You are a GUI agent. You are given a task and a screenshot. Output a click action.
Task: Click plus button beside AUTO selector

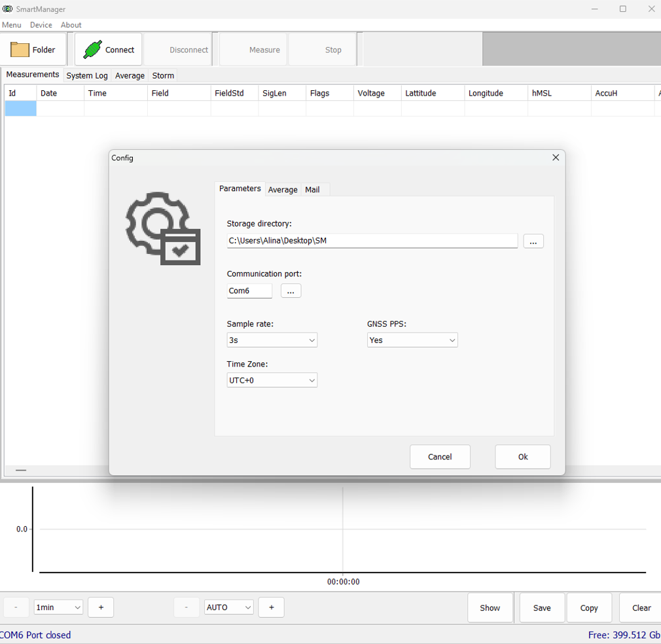tap(271, 607)
